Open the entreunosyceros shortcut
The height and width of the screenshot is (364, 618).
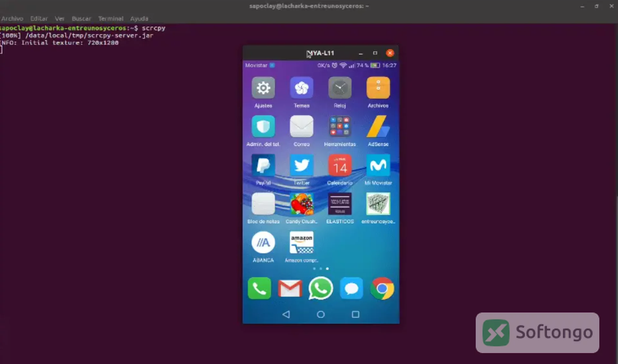coord(378,204)
